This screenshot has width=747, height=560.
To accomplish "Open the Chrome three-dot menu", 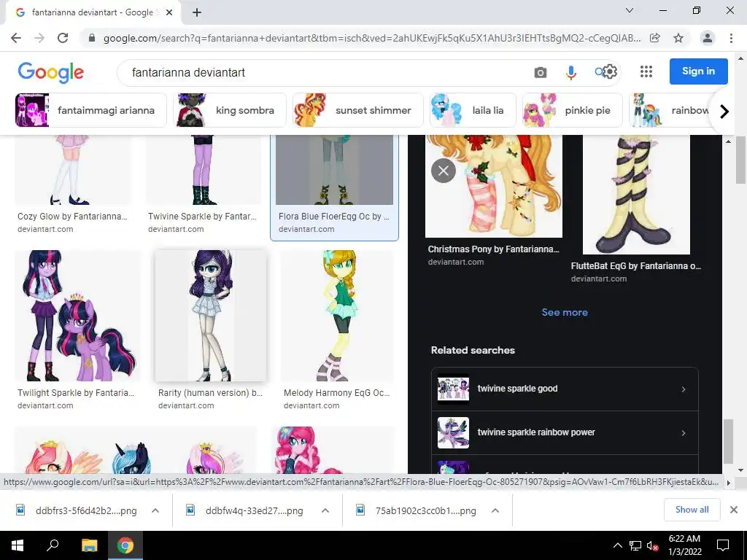I will pos(731,38).
